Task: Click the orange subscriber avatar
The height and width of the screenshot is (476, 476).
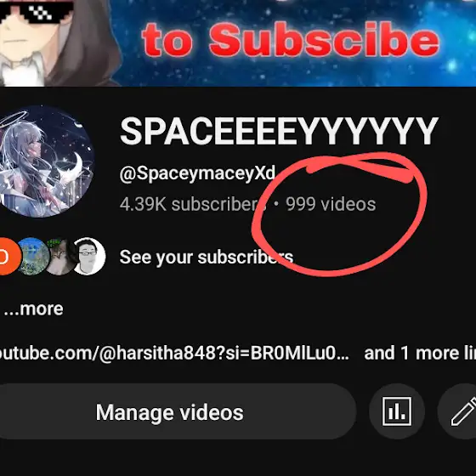Action: click(8, 257)
